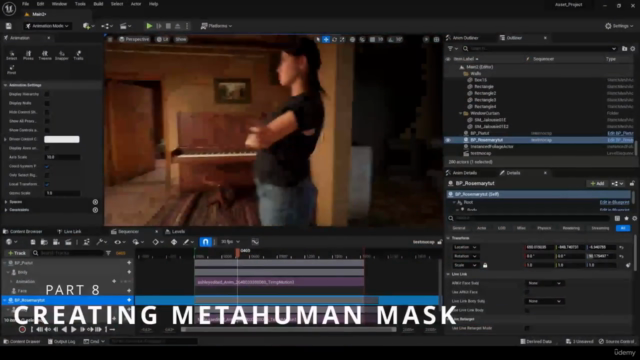Open the Actor menu

(x=136, y=4)
